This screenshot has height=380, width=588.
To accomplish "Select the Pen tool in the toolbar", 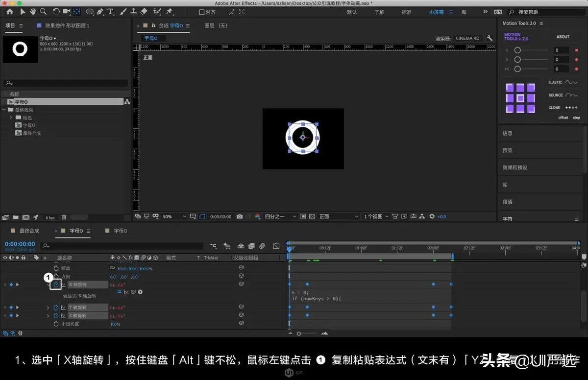I will tap(100, 11).
